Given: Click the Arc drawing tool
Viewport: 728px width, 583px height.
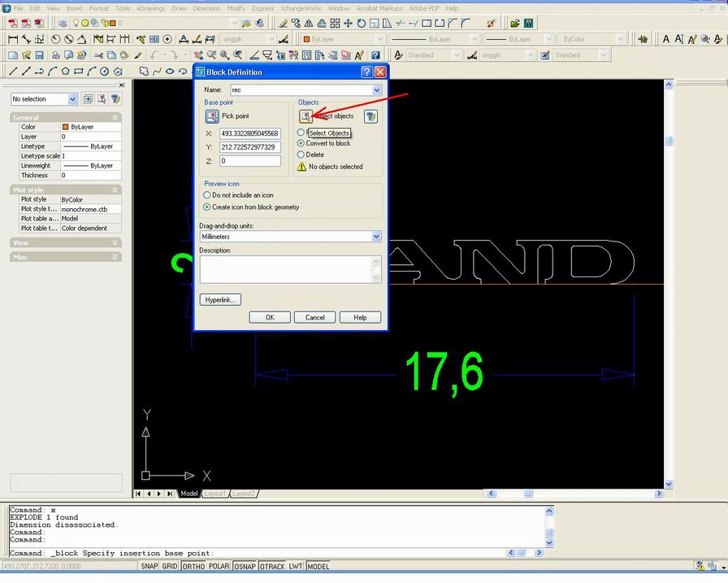Looking at the screenshot, I should coord(91,71).
